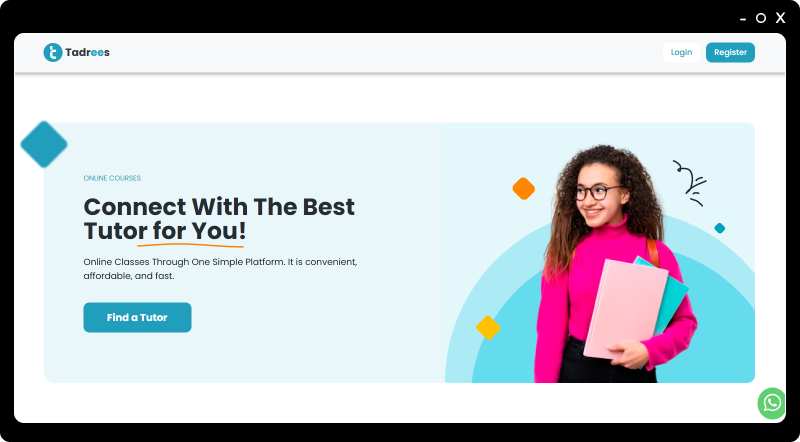Screen dimensions: 800x442
Task: Click the ONLINE COURSES label
Action: tap(112, 178)
